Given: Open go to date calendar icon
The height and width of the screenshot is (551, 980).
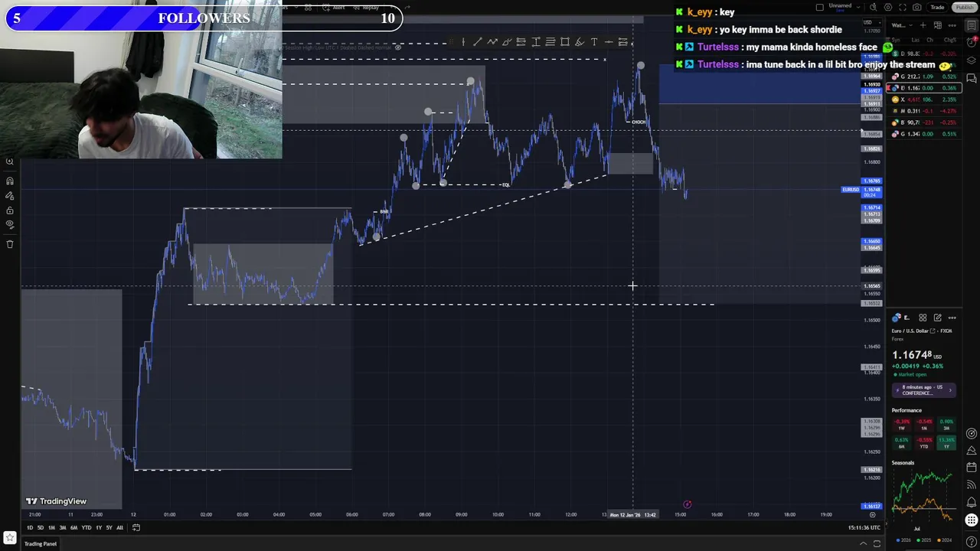Looking at the screenshot, I should pos(136,527).
